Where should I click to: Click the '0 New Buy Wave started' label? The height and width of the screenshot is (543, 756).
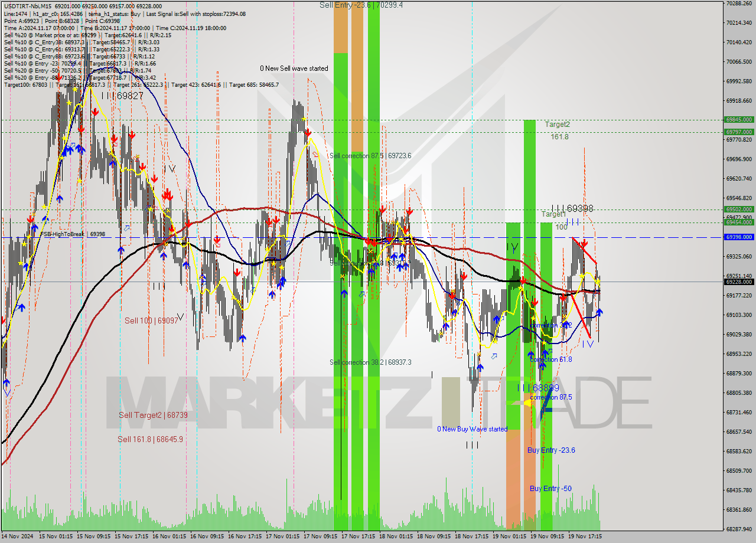472,429
